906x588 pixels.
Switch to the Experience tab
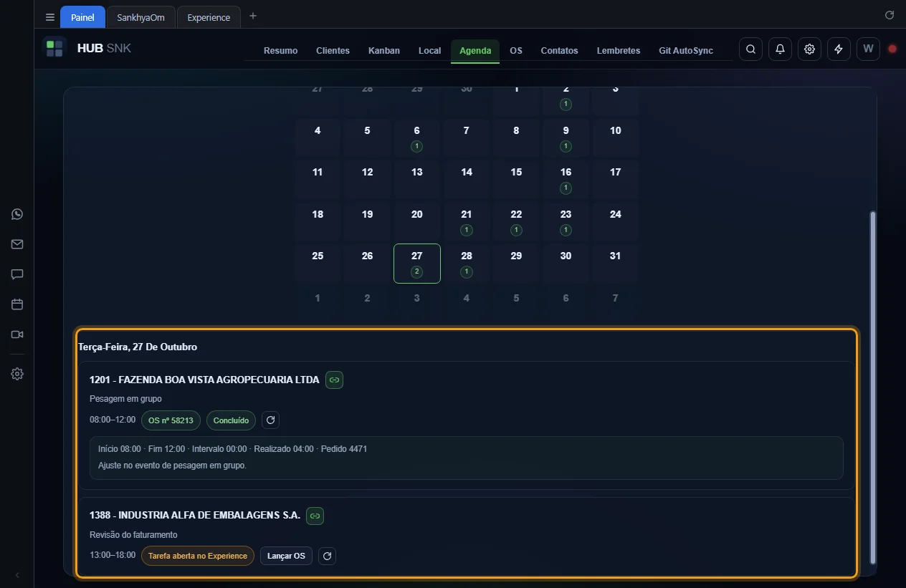209,17
